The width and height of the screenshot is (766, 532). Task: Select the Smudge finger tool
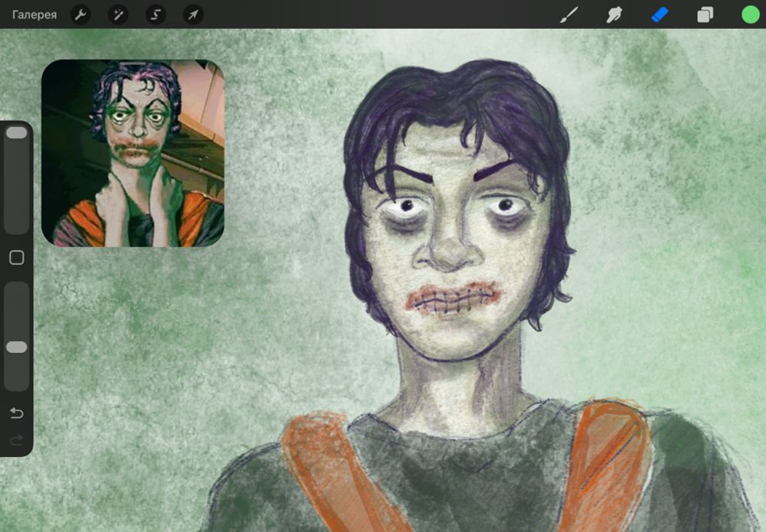pyautogui.click(x=614, y=15)
